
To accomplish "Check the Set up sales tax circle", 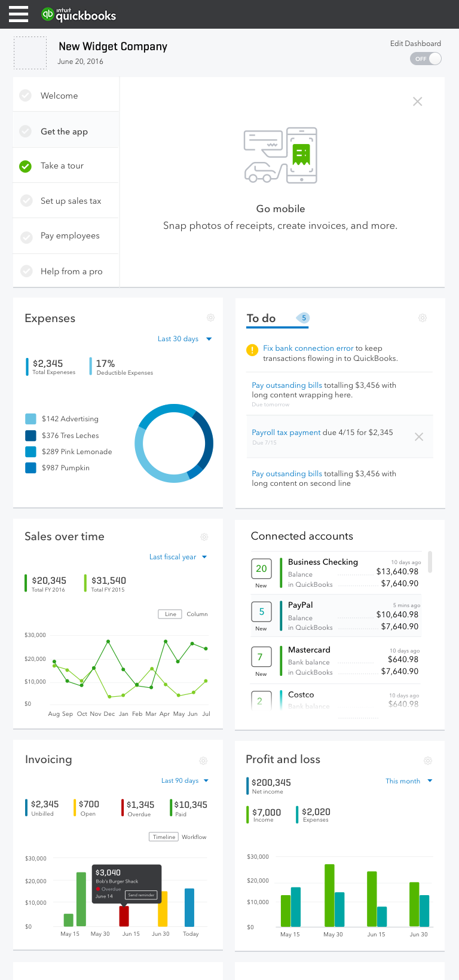I will [x=26, y=201].
